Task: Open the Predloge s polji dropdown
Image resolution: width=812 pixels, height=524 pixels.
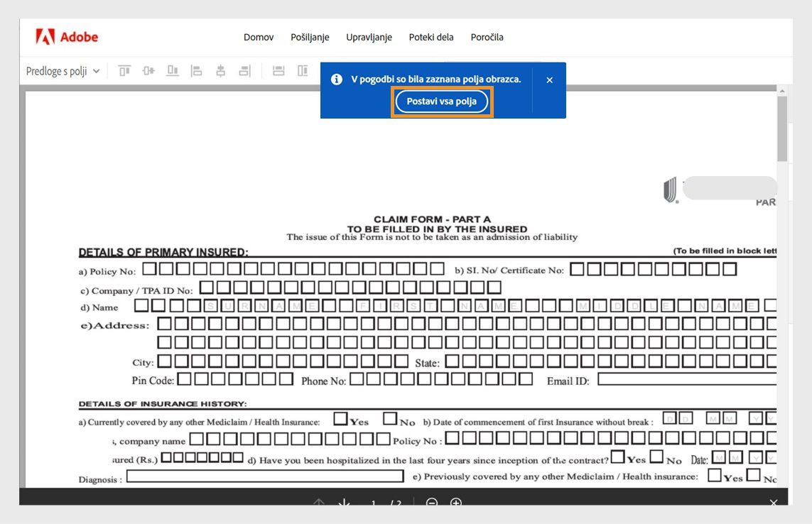Action: pyautogui.click(x=63, y=71)
